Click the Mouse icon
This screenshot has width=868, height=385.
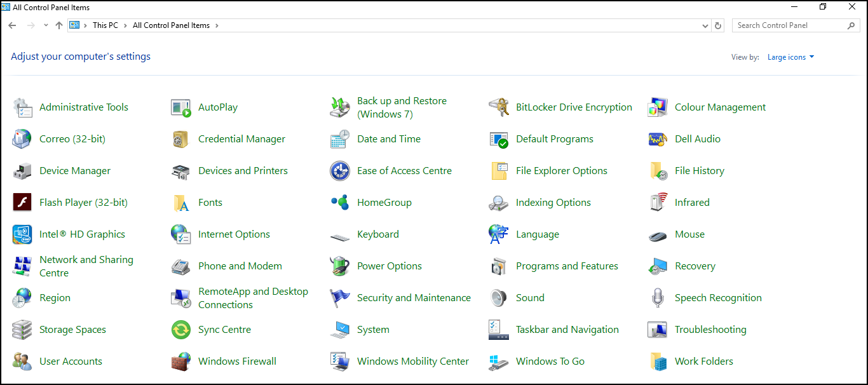coord(658,236)
